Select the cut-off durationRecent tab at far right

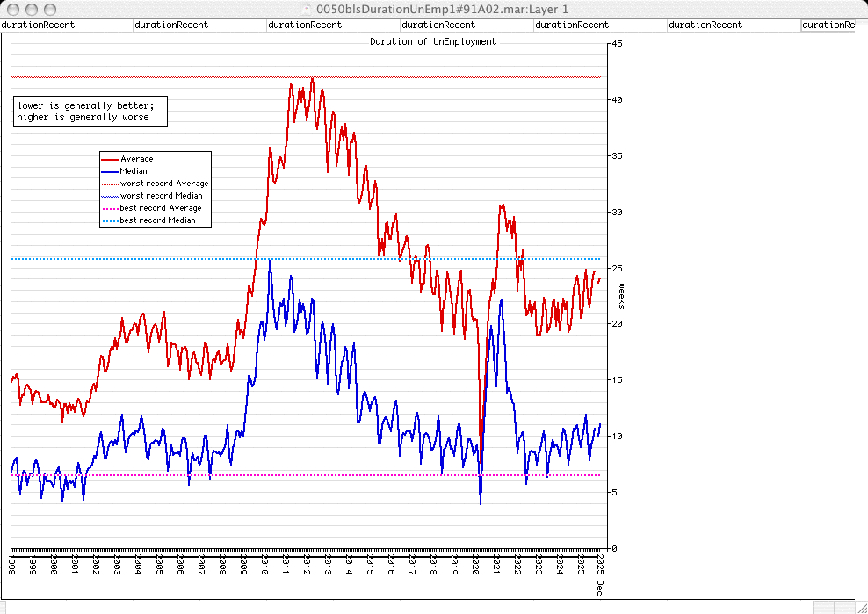(827, 25)
